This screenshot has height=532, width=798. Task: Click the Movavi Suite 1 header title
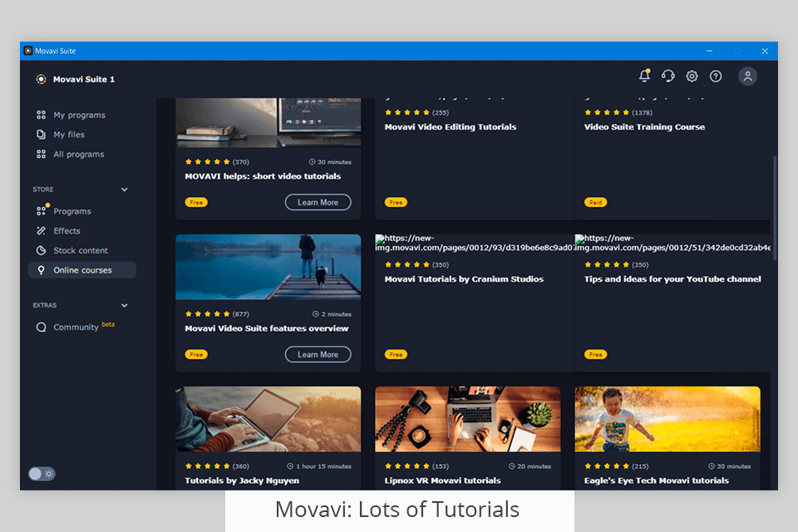click(x=84, y=80)
